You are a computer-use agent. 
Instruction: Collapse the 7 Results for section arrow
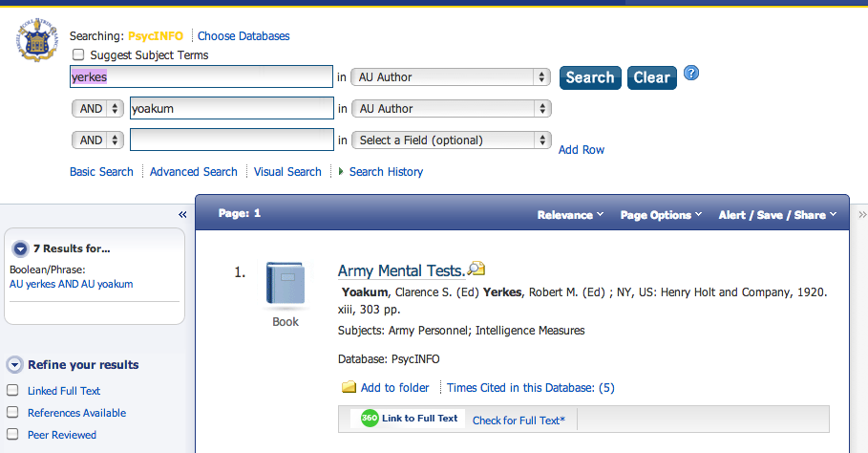tap(20, 249)
